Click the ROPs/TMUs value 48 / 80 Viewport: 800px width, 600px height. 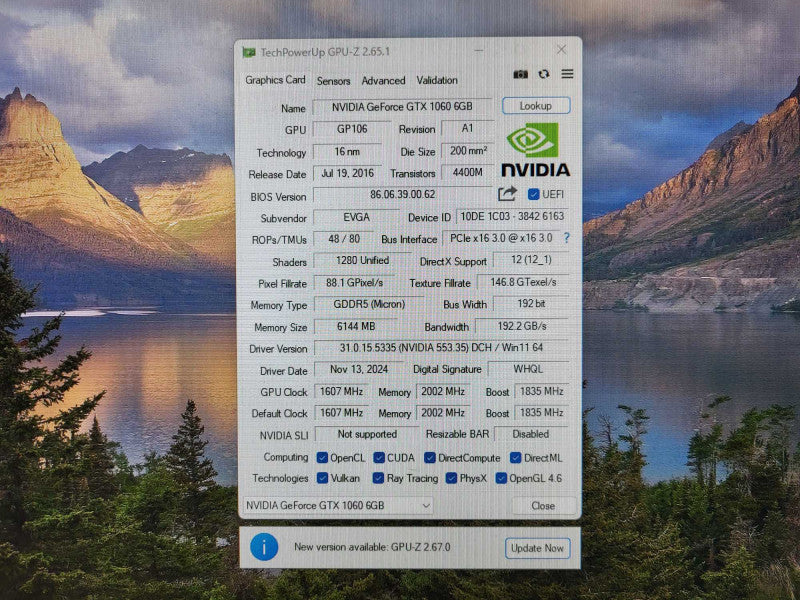[344, 239]
